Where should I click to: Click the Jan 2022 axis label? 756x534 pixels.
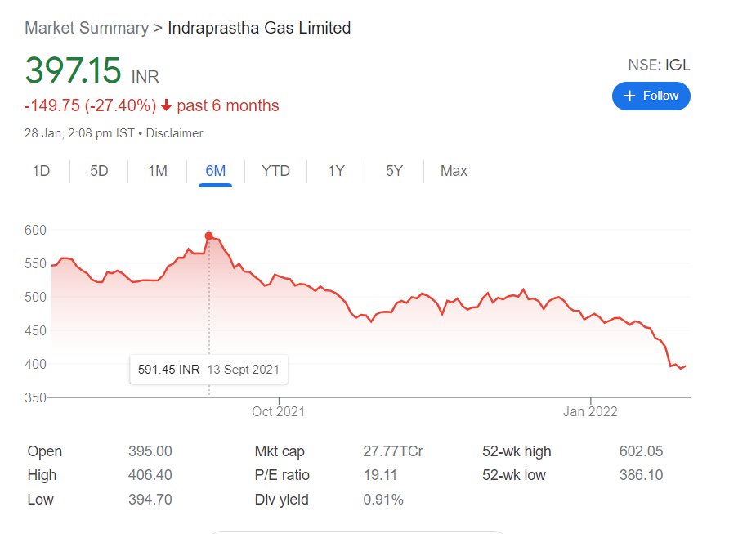click(590, 411)
